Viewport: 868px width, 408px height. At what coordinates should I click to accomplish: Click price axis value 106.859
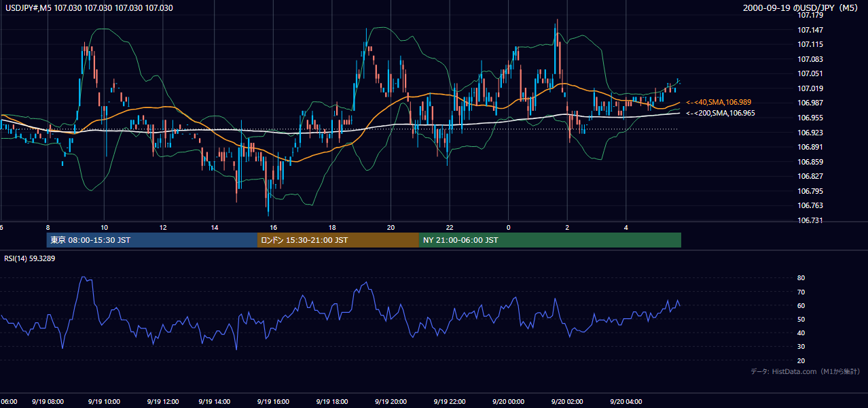tap(811, 162)
